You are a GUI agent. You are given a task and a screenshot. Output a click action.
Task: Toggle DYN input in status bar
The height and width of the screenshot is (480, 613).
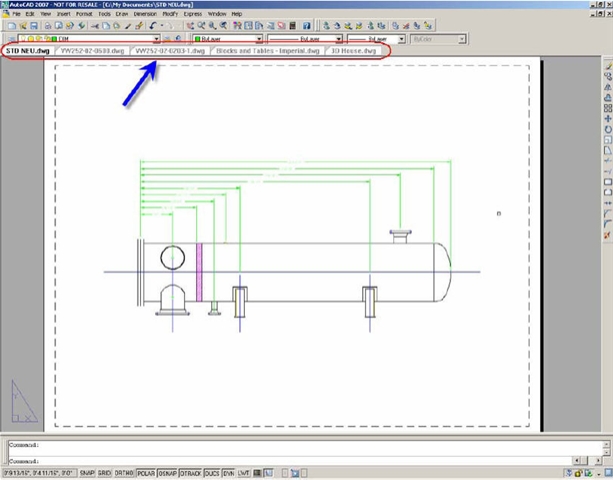(229, 473)
